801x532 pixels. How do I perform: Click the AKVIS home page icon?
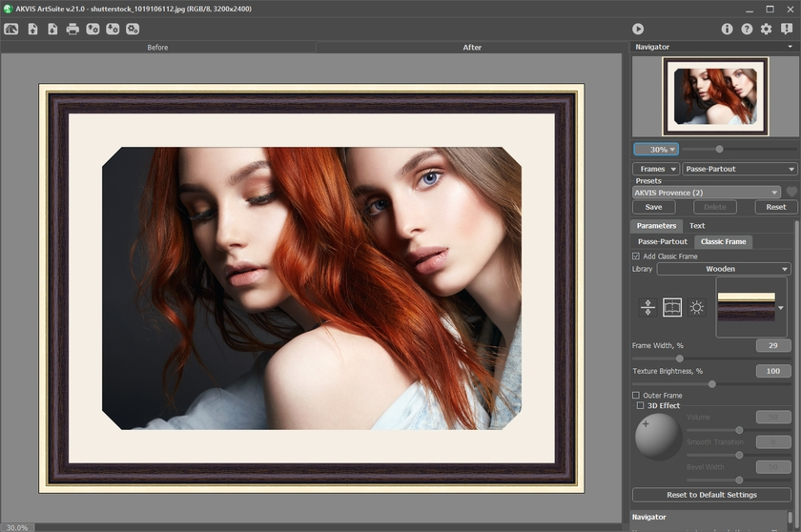click(x=11, y=29)
